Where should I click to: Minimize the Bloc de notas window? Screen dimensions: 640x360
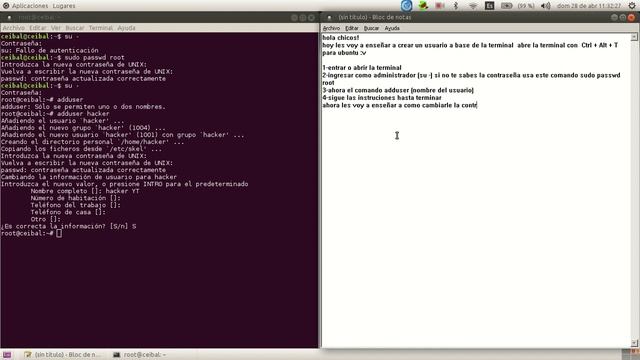(x=614, y=17)
